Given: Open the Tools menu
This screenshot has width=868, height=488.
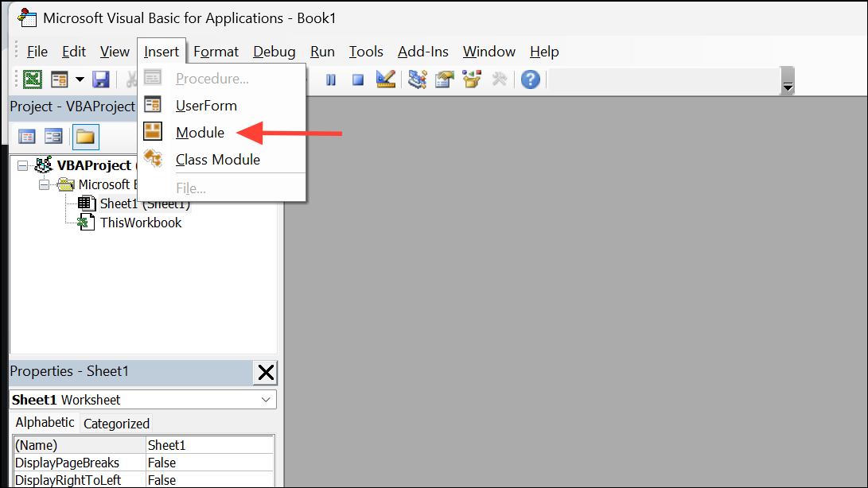Looking at the screenshot, I should tap(366, 52).
